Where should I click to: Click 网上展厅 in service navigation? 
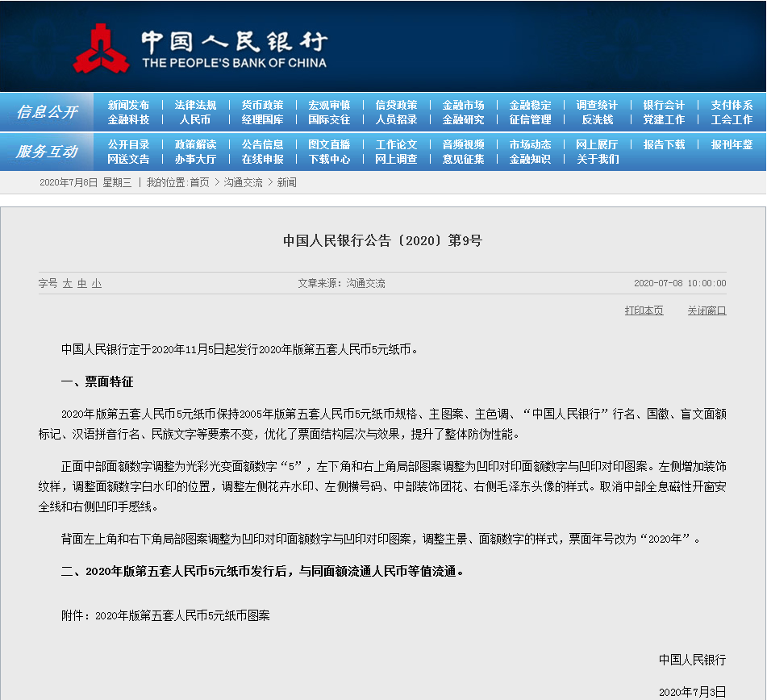[x=597, y=145]
